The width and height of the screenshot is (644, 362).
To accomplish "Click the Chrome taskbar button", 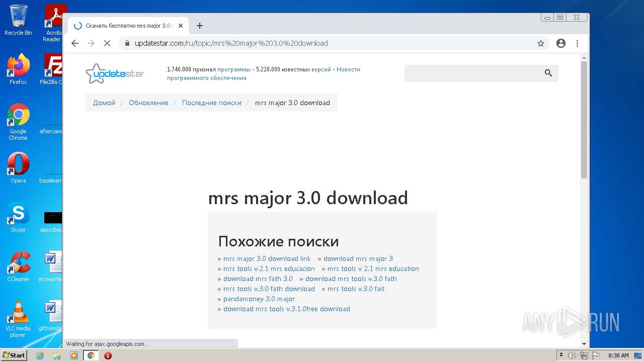I will (x=91, y=355).
